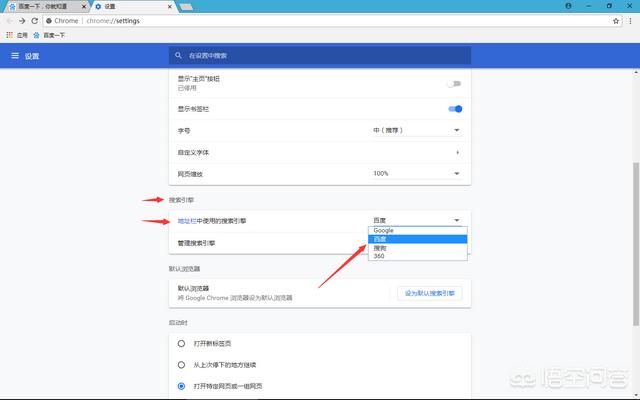
Task: Click the scrollbar up arrow
Action: coord(636,72)
